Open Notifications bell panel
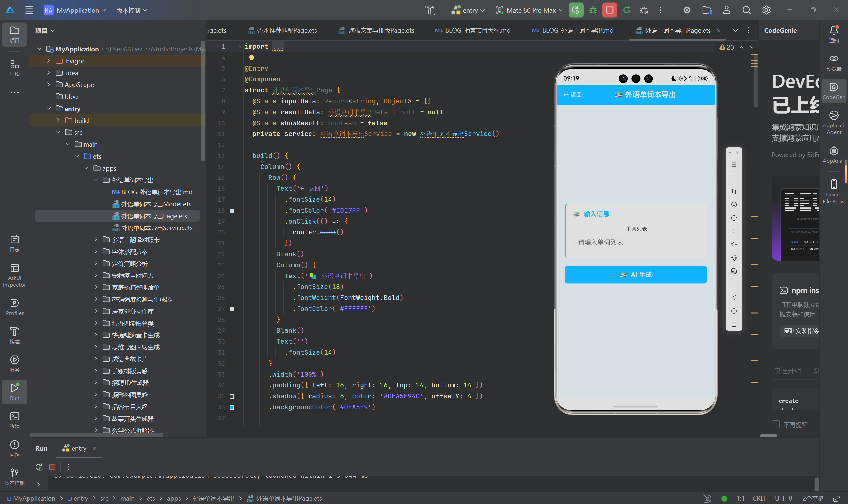848x504 pixels. tap(834, 34)
